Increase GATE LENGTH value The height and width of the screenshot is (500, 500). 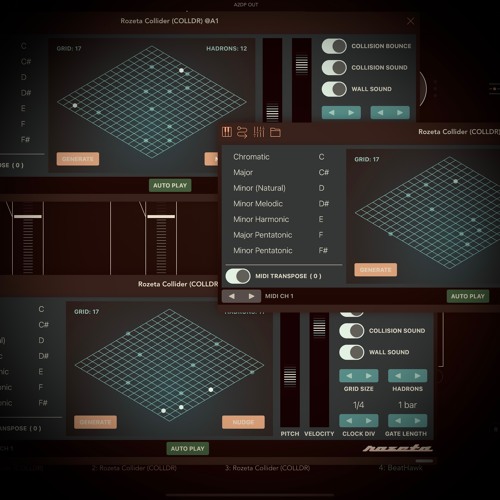417,421
